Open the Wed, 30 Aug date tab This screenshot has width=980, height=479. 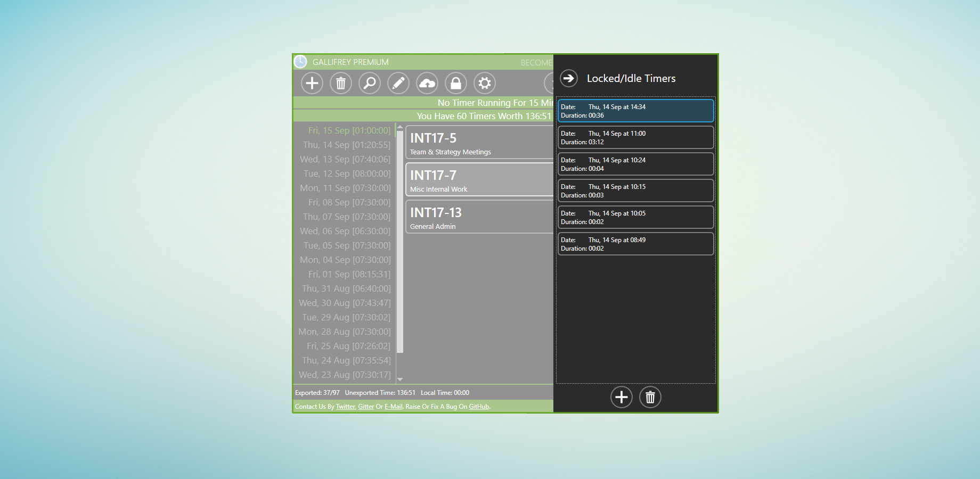pos(345,303)
